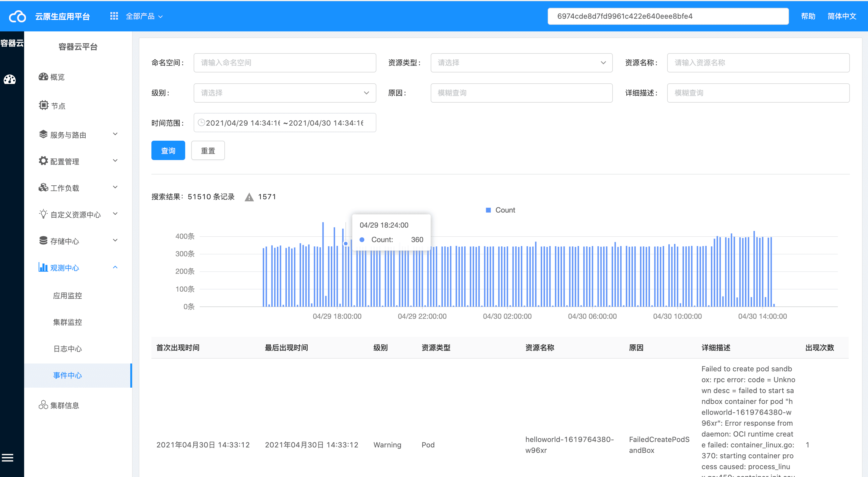Click the 出现次数 column header
This screenshot has width=868, height=477.
819,347
